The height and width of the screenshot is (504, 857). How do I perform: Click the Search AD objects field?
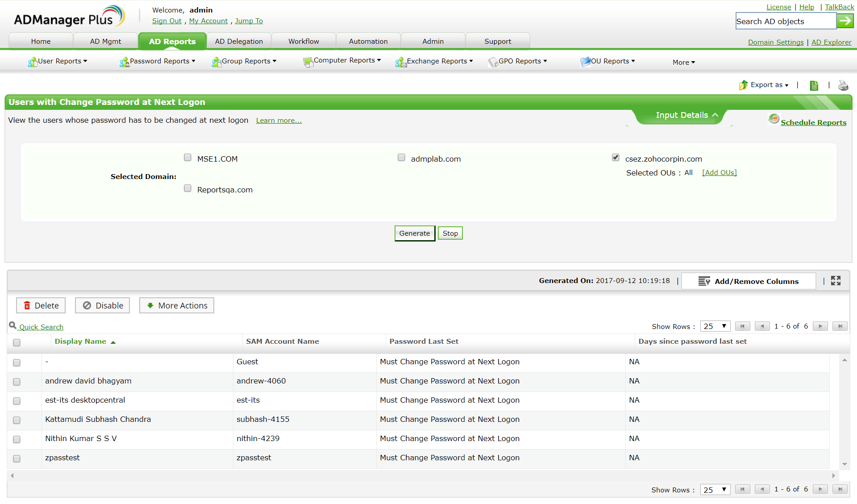point(785,21)
